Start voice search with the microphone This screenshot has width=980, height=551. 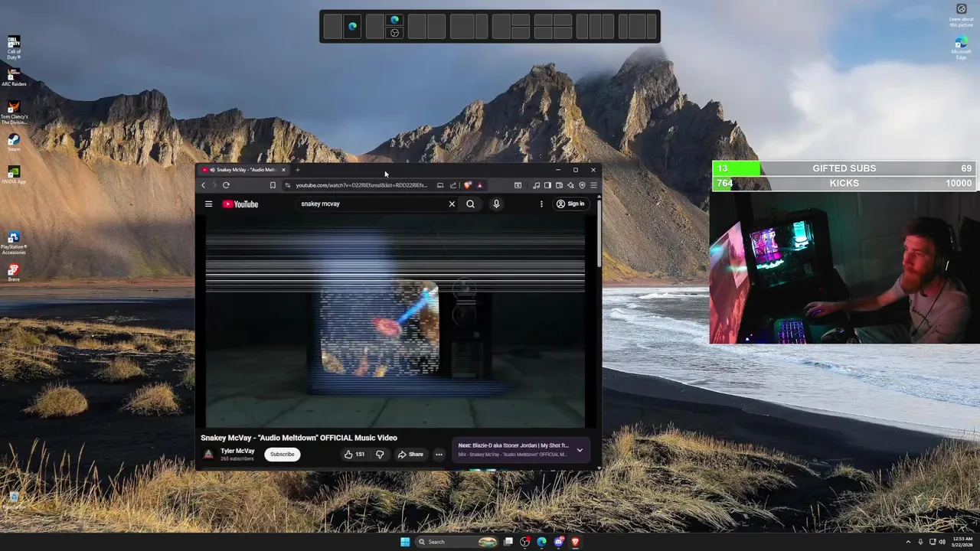pyautogui.click(x=496, y=204)
